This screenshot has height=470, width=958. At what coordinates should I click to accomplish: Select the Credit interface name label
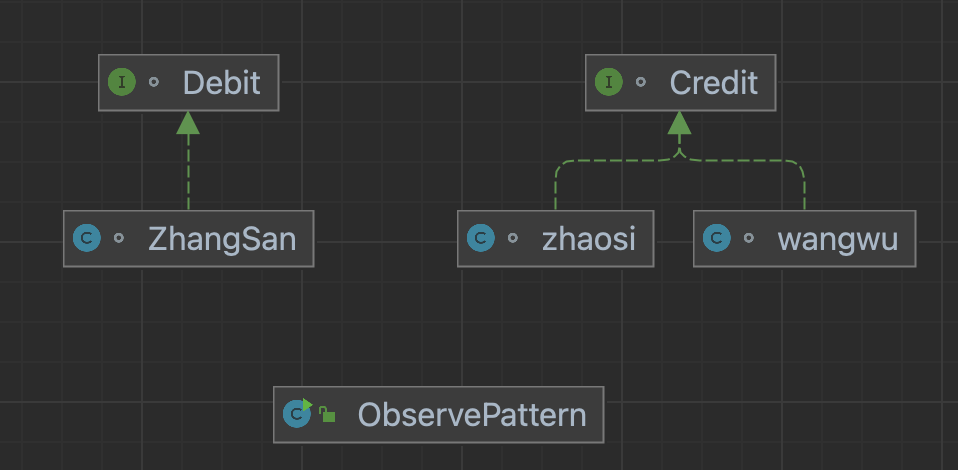click(x=713, y=82)
